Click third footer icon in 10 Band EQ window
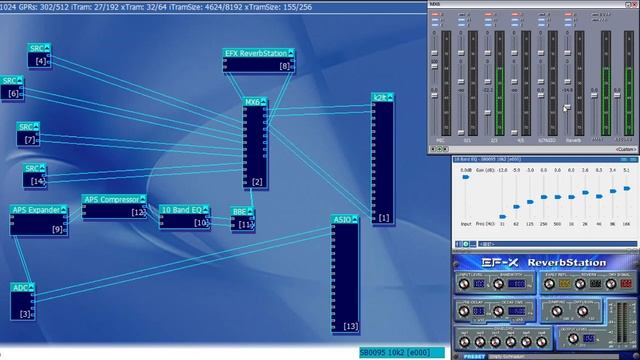This screenshot has width=640, height=360. point(473,244)
